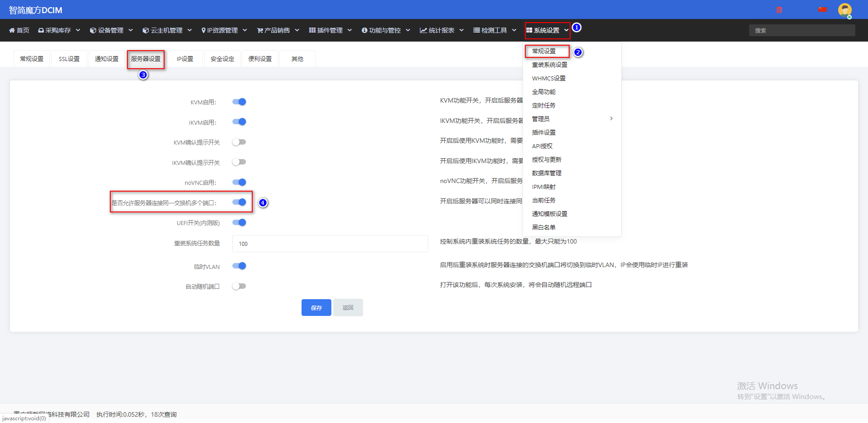Click the 重装系统任务数量 input field

tap(330, 244)
